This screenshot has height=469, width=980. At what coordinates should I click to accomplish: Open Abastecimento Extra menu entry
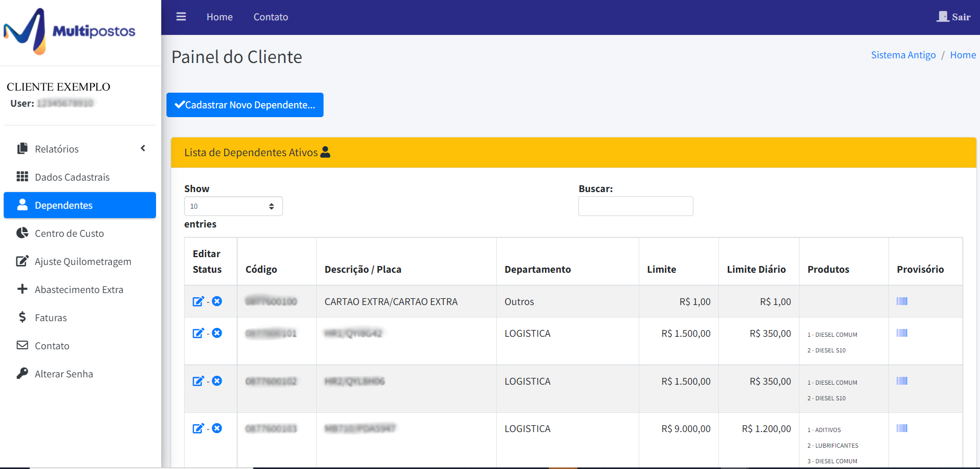[x=80, y=289]
